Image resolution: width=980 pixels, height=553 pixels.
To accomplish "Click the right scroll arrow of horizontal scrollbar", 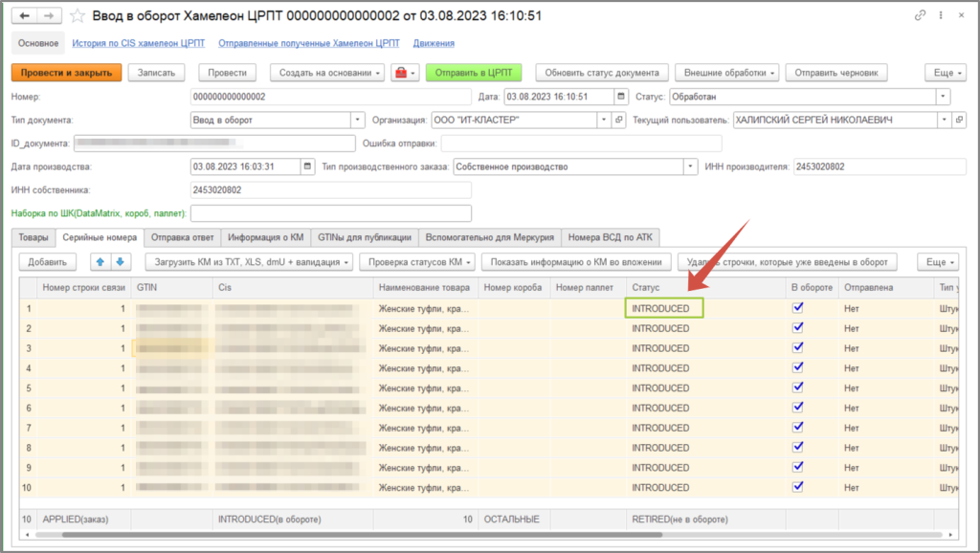I will click(950, 535).
